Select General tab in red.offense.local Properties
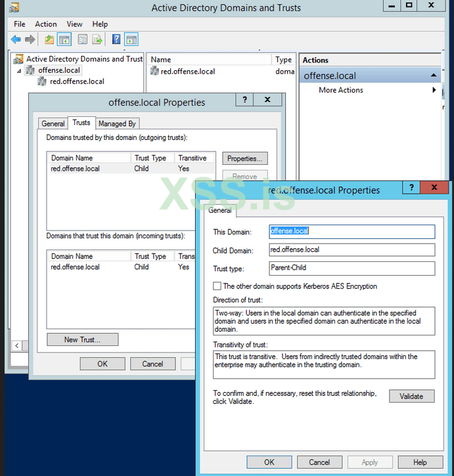Viewport: 454px width, 476px height. tap(219, 210)
